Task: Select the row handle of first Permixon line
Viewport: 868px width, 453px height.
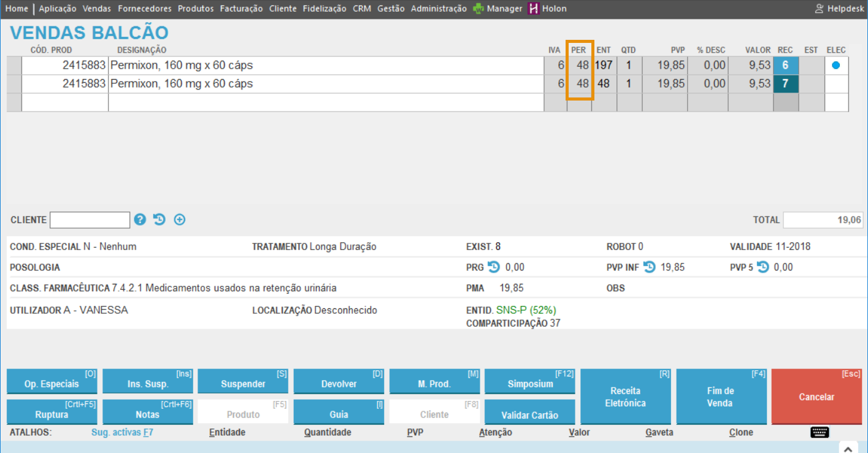Action: click(x=14, y=66)
